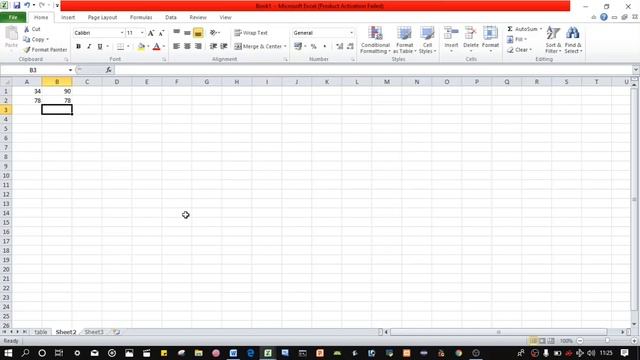Click Format Painter brush
The height and width of the screenshot is (360, 640).
[27, 50]
